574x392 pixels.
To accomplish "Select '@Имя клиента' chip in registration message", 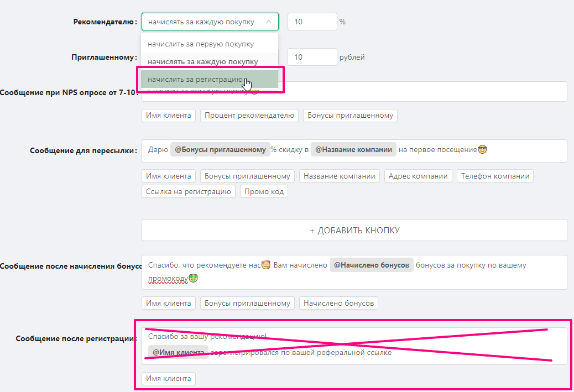I will [x=178, y=352].
